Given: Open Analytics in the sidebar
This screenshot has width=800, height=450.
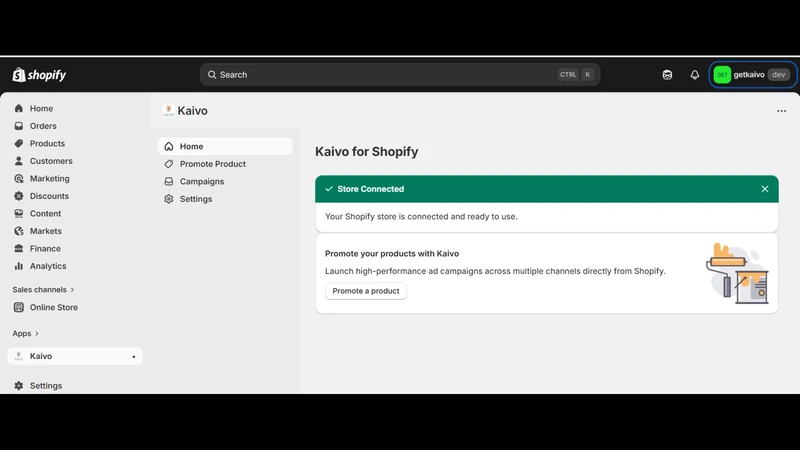Looking at the screenshot, I should click(x=48, y=266).
